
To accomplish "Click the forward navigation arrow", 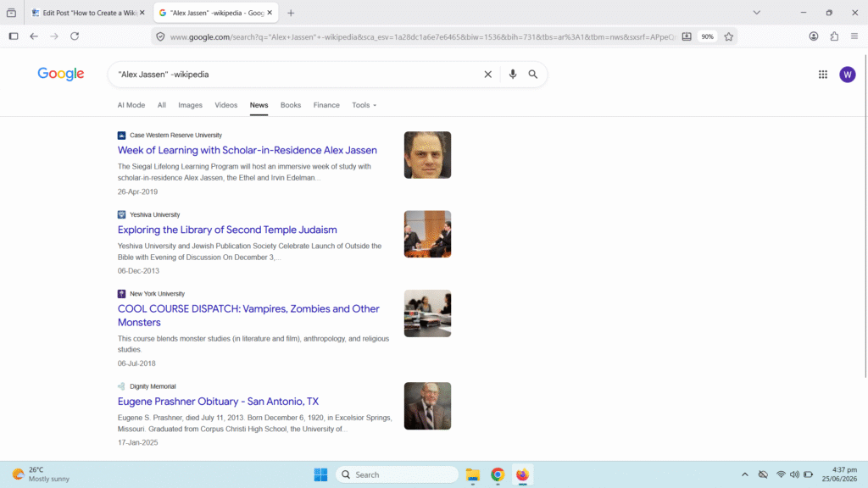I will (x=54, y=36).
